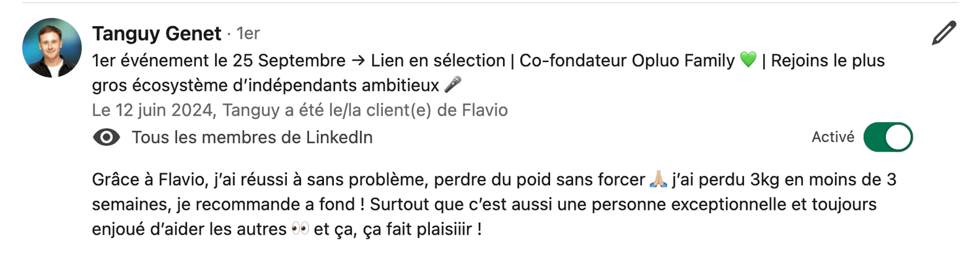Image resolution: width=980 pixels, height=253 pixels.
Task: Click the eye visibility icon
Action: (106, 137)
